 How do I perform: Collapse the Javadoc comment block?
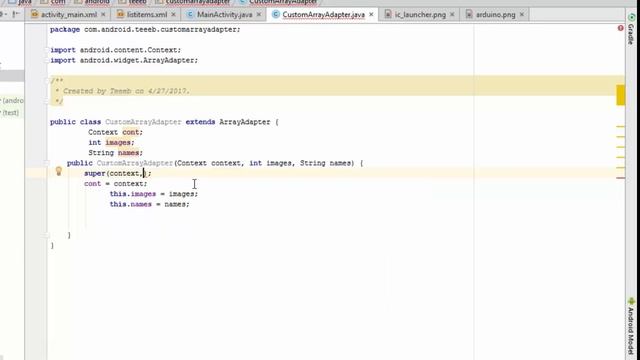(x=47, y=81)
